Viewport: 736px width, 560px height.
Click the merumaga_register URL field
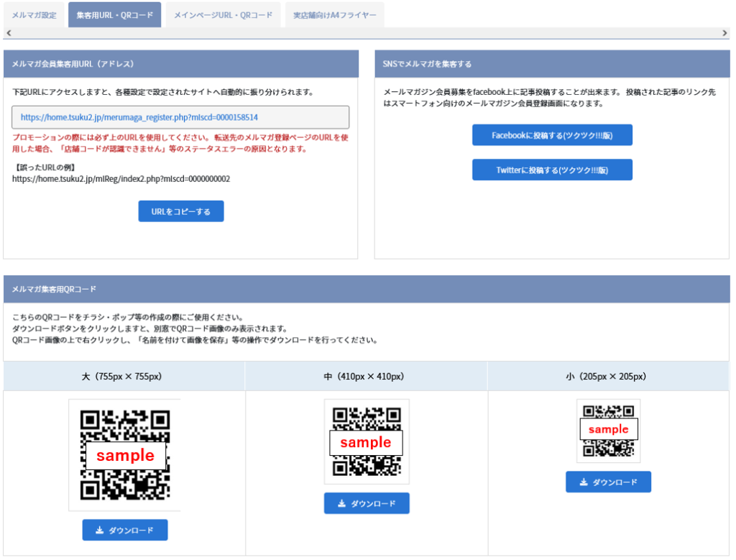(x=180, y=117)
